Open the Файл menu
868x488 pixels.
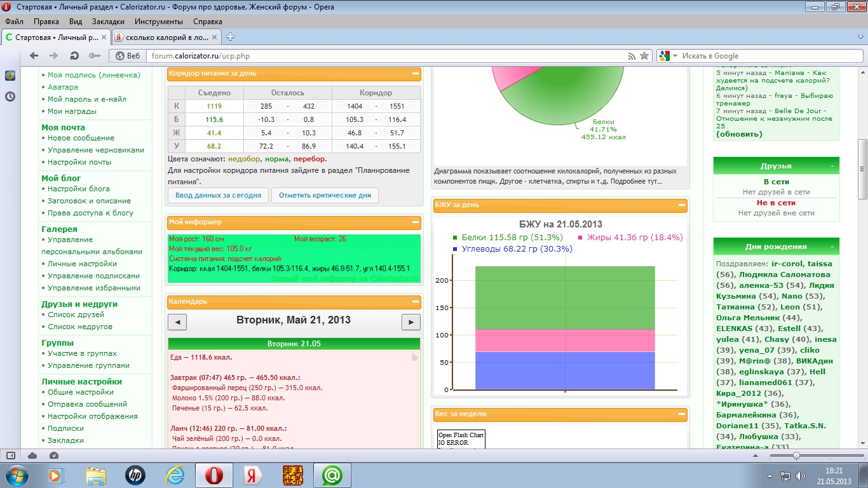click(x=13, y=21)
